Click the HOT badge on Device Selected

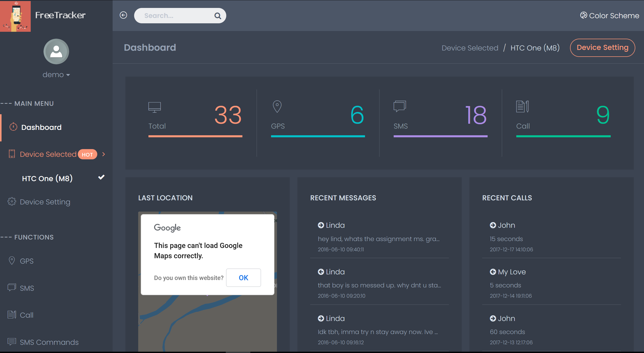point(87,154)
